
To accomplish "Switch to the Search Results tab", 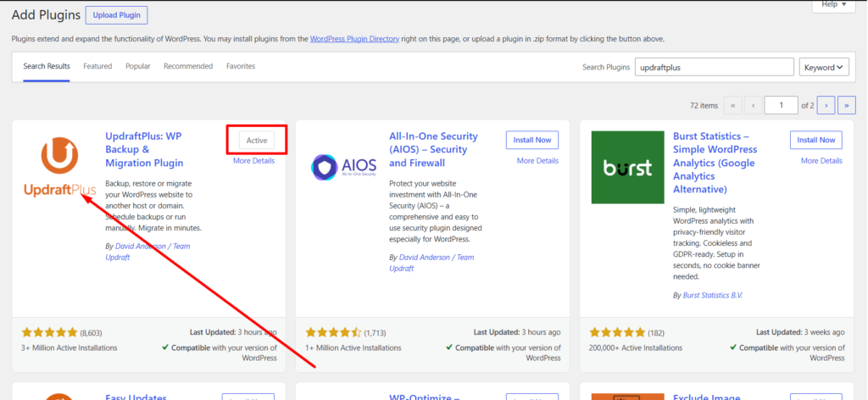I will click(47, 66).
